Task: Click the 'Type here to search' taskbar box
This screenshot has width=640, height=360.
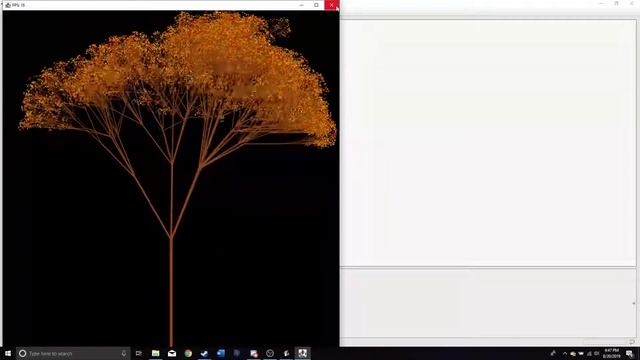Action: 73,353
